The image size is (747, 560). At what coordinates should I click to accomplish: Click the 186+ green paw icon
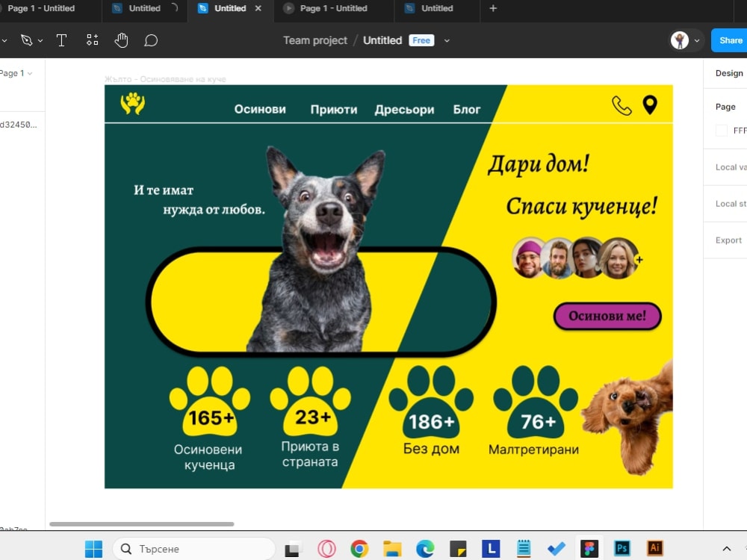pos(431,402)
